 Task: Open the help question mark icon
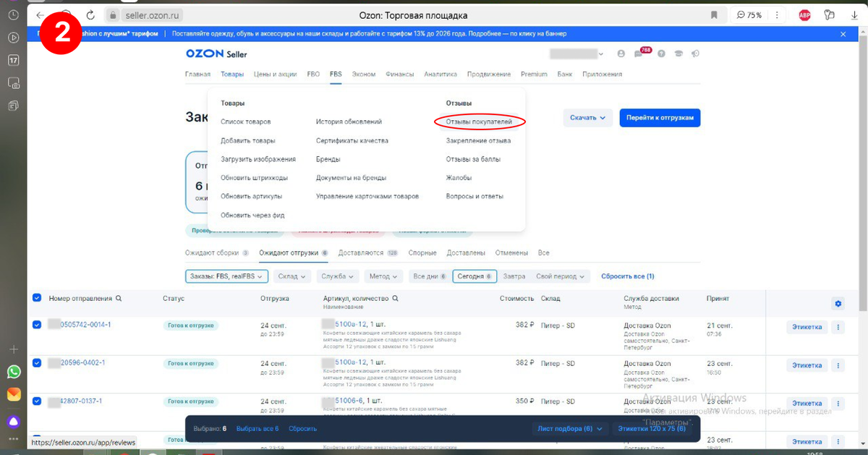point(660,54)
